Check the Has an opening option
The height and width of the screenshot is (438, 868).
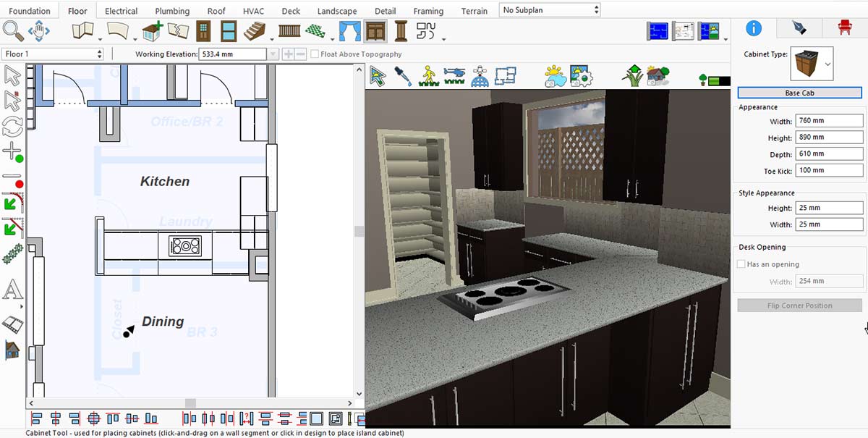(741, 264)
